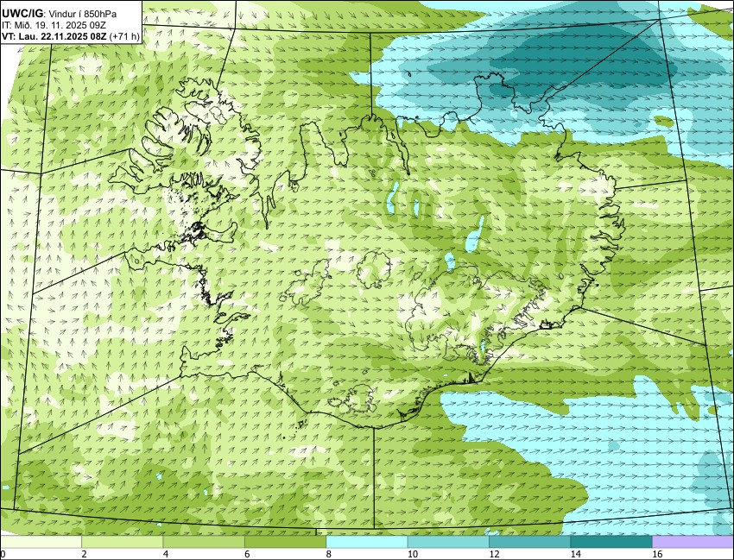Click the 4–6 green legend swatch
Viewport: 734px width, 560px height.
[204, 542]
